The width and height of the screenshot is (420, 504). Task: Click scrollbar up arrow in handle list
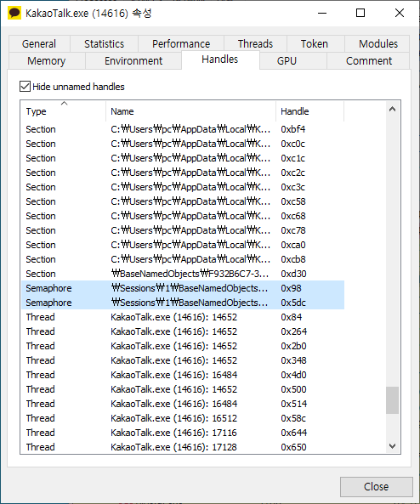point(392,110)
